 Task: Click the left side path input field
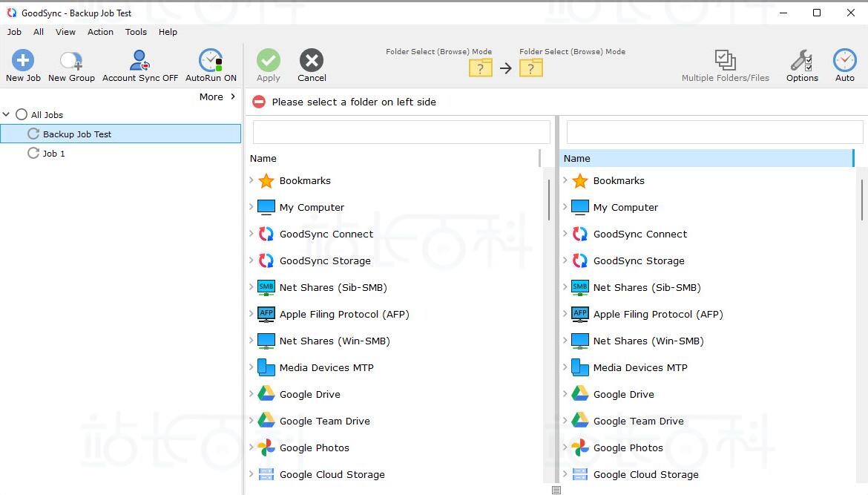tap(401, 132)
